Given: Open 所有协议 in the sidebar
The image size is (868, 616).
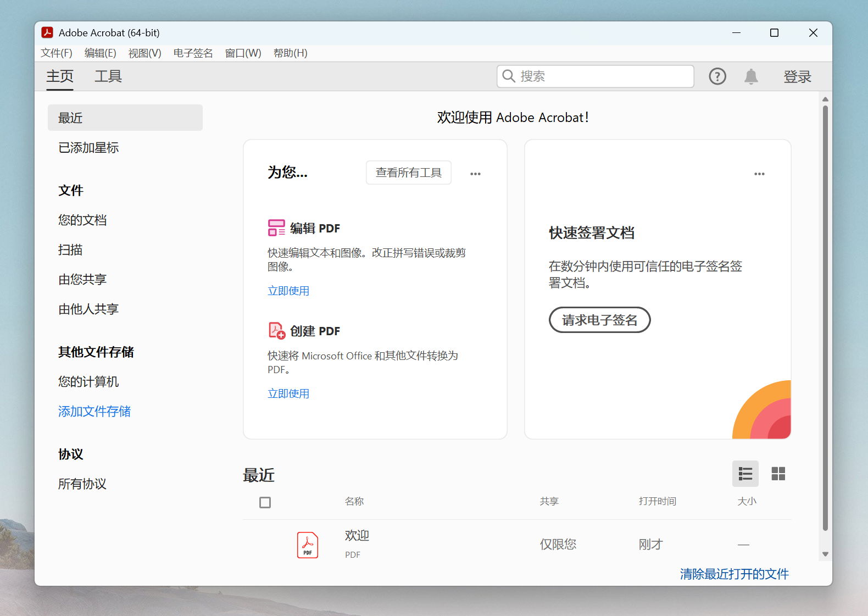Looking at the screenshot, I should click(82, 484).
